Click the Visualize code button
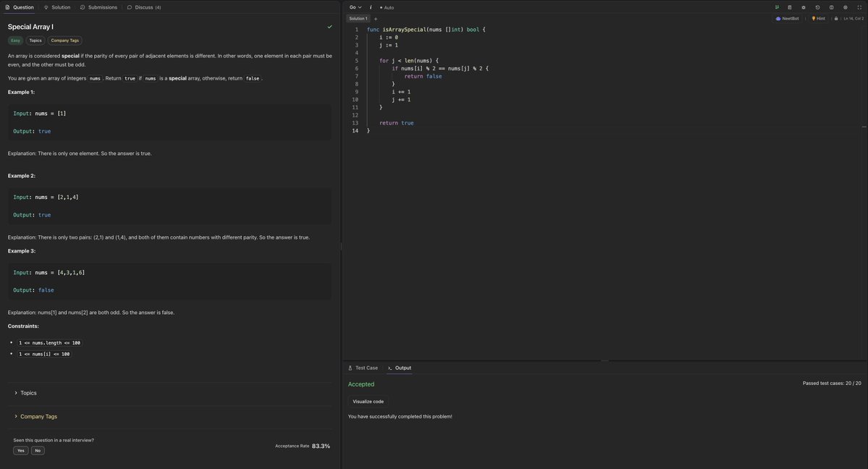Screen dimensions: 868x469 pyautogui.click(x=368, y=402)
